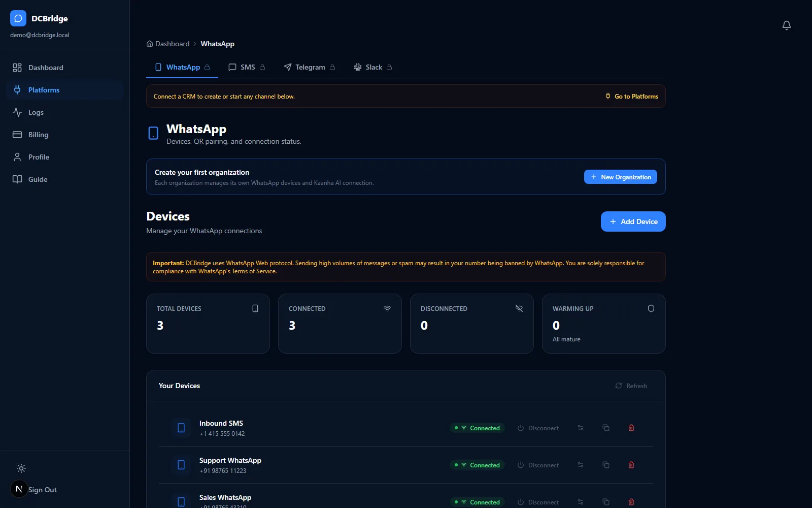Viewport: 812px width, 508px height.
Task: Click the Inbound SMS device phone icon
Action: tap(181, 428)
